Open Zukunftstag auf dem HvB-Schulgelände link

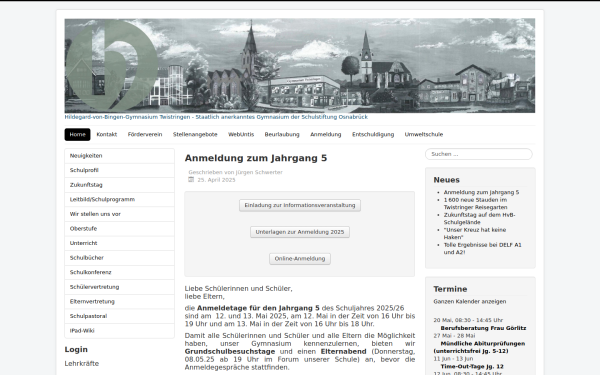point(479,218)
